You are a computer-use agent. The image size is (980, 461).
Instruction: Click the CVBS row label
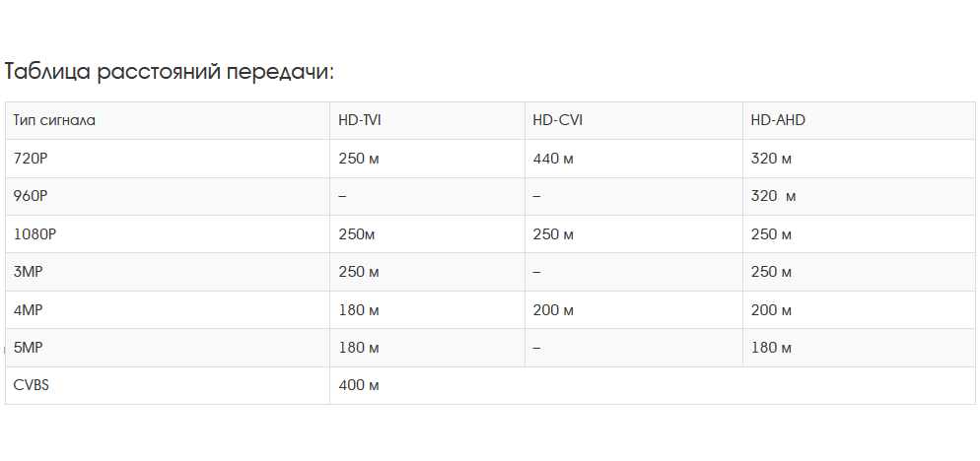[x=32, y=385]
